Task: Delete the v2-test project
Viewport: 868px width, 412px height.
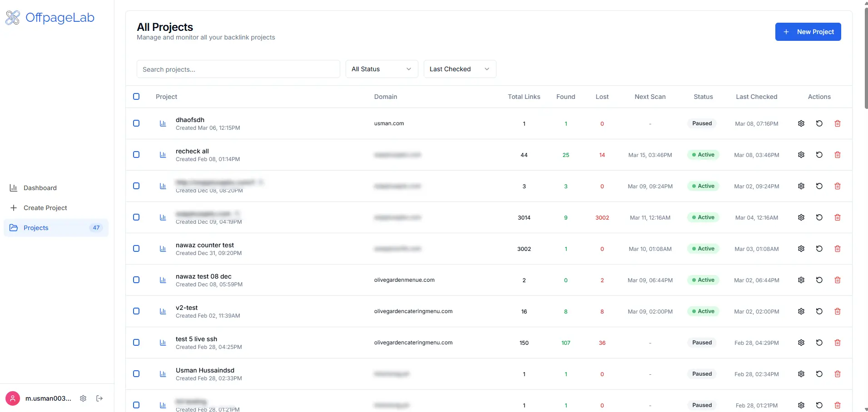Action: click(x=838, y=311)
